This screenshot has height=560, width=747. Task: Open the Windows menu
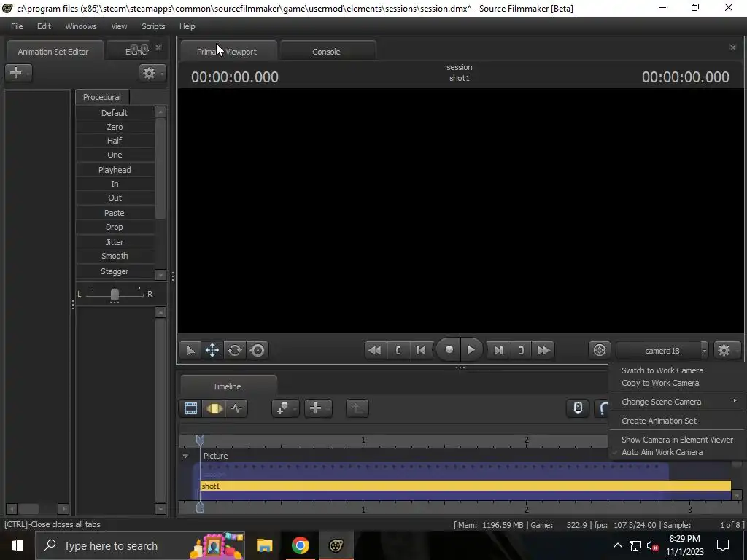click(x=80, y=26)
